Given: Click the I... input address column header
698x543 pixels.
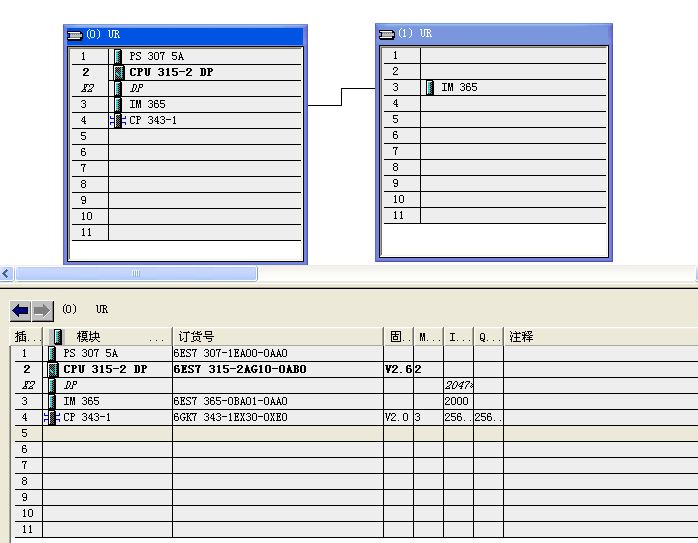Looking at the screenshot, I should coord(459,336).
